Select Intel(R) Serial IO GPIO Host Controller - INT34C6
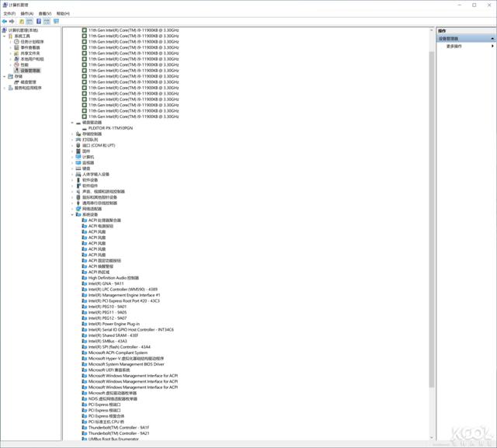 tap(131, 329)
